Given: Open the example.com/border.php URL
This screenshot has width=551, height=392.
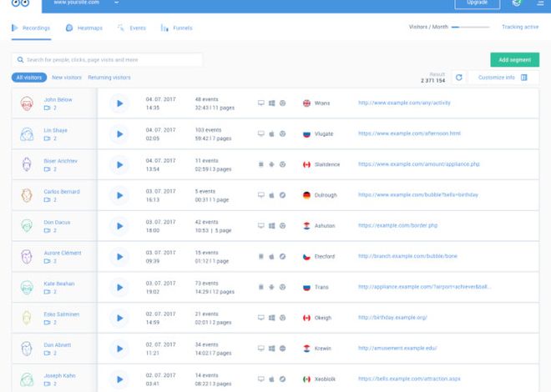Looking at the screenshot, I should click(397, 225).
